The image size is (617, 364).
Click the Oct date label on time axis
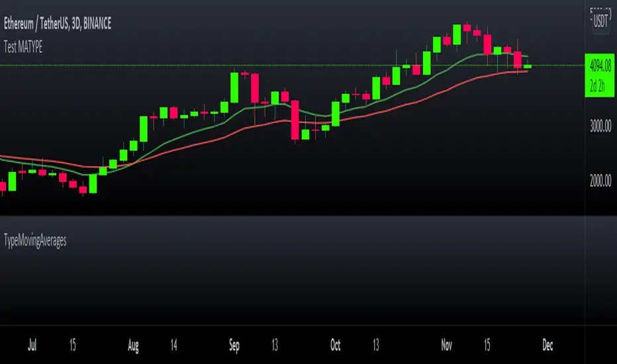point(335,345)
